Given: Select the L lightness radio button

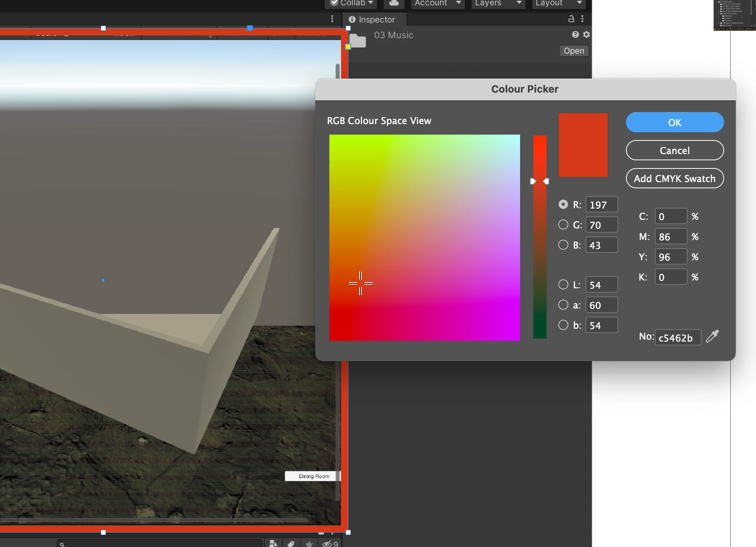Looking at the screenshot, I should 563,284.
